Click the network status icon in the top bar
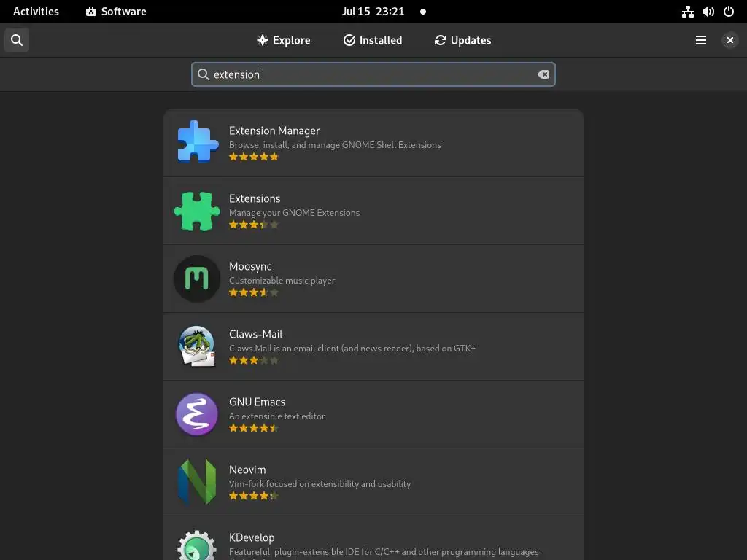 [687, 12]
